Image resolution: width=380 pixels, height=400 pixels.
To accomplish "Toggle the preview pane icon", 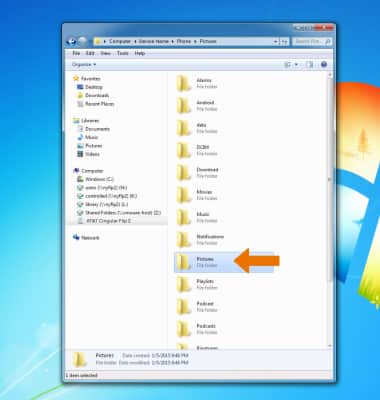I will [x=309, y=65].
